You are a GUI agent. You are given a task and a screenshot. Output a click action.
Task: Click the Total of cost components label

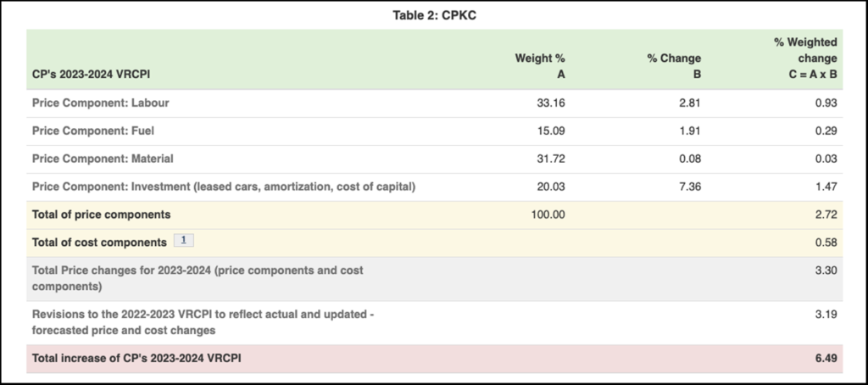pos(99,243)
